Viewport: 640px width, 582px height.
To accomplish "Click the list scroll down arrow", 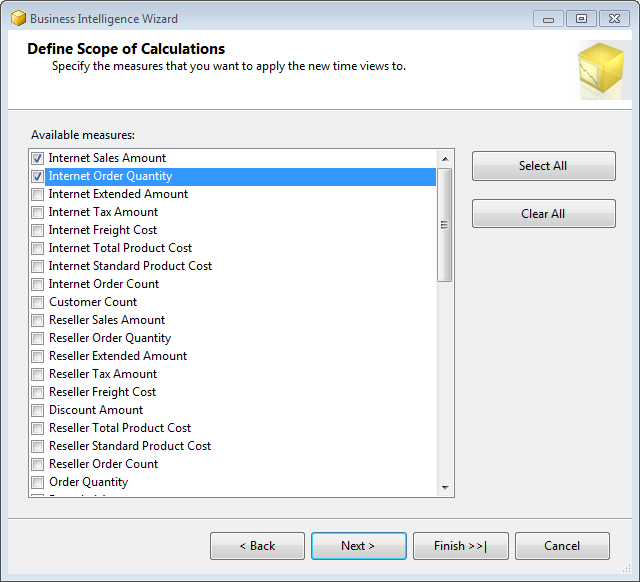I will (x=445, y=488).
